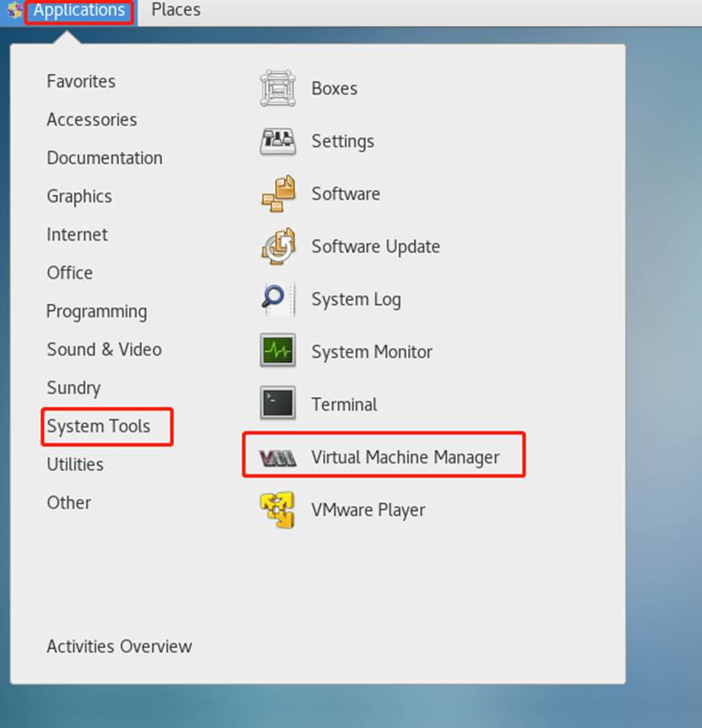Open the Documentation category
Image resolution: width=702 pixels, height=728 pixels.
(x=105, y=158)
